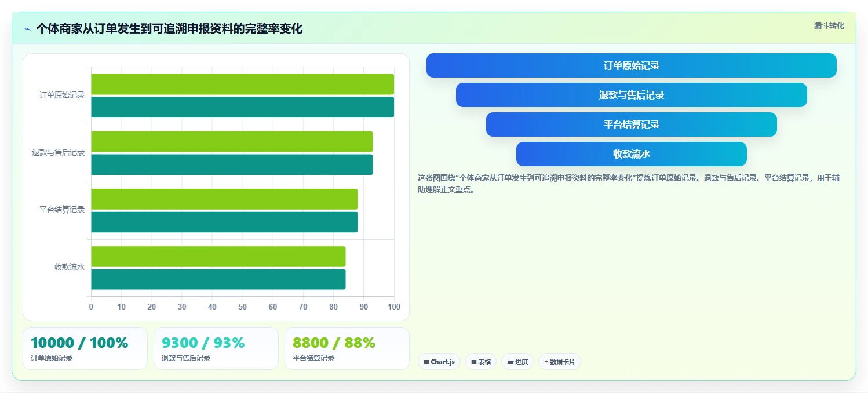Image resolution: width=868 pixels, height=393 pixels.
Task: Click the 50 tick on the x-axis
Action: 242,307
